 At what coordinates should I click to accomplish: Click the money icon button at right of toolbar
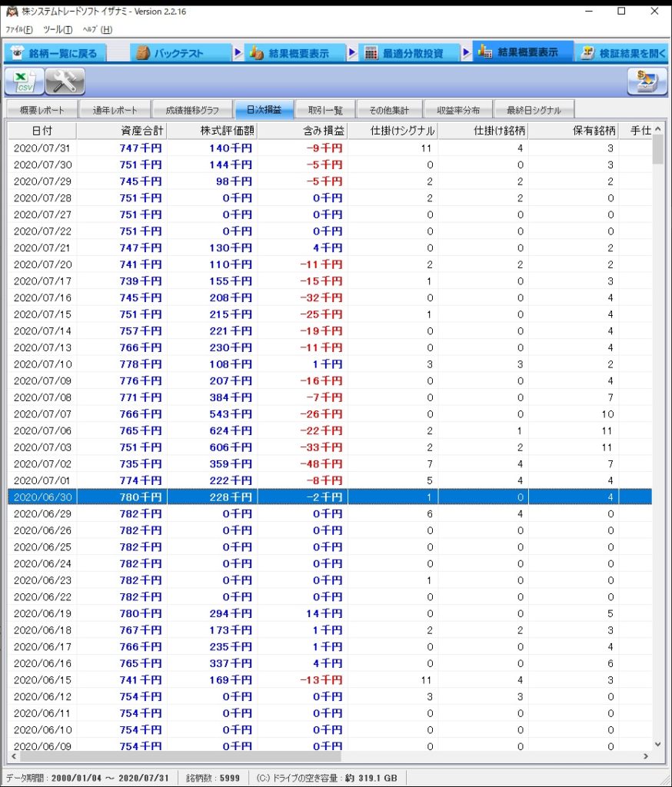pyautogui.click(x=647, y=81)
